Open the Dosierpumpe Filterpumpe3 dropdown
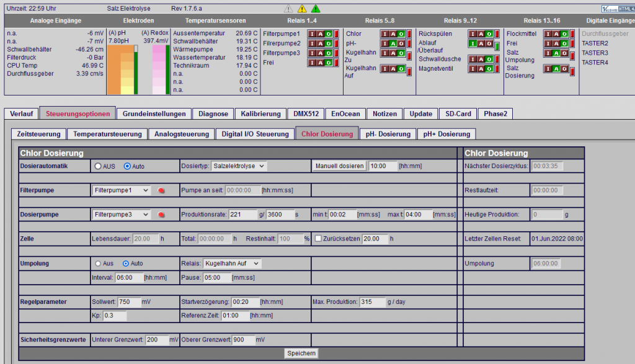Image resolution: width=635 pixels, height=364 pixels. (122, 215)
